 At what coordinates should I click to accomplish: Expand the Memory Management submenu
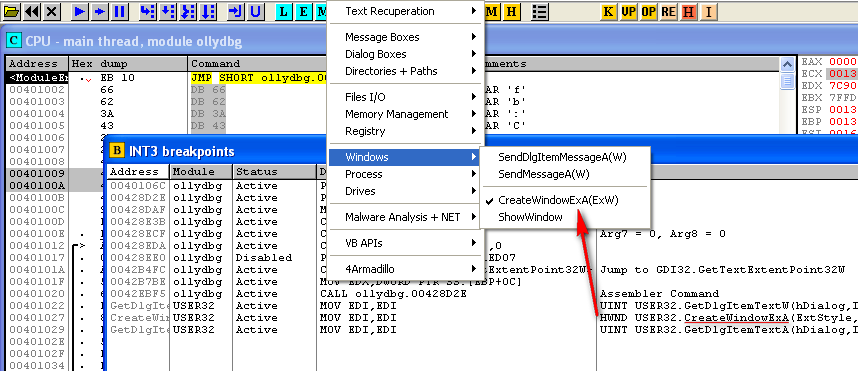pyautogui.click(x=405, y=114)
